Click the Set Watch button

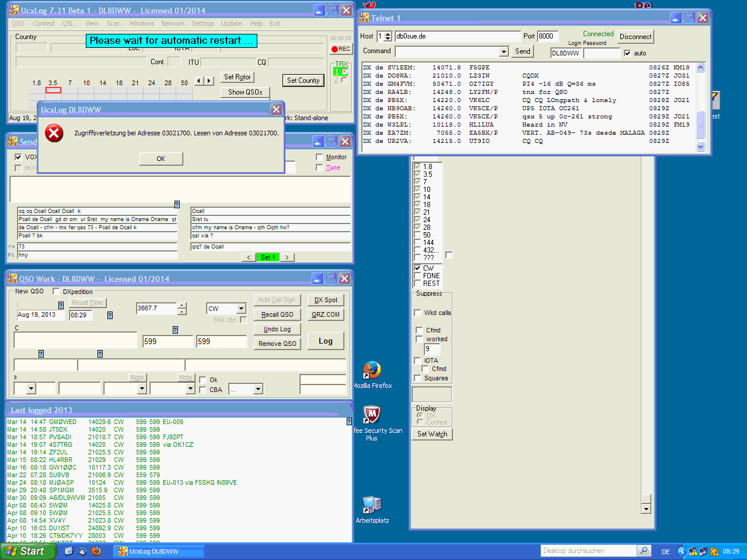[432, 434]
